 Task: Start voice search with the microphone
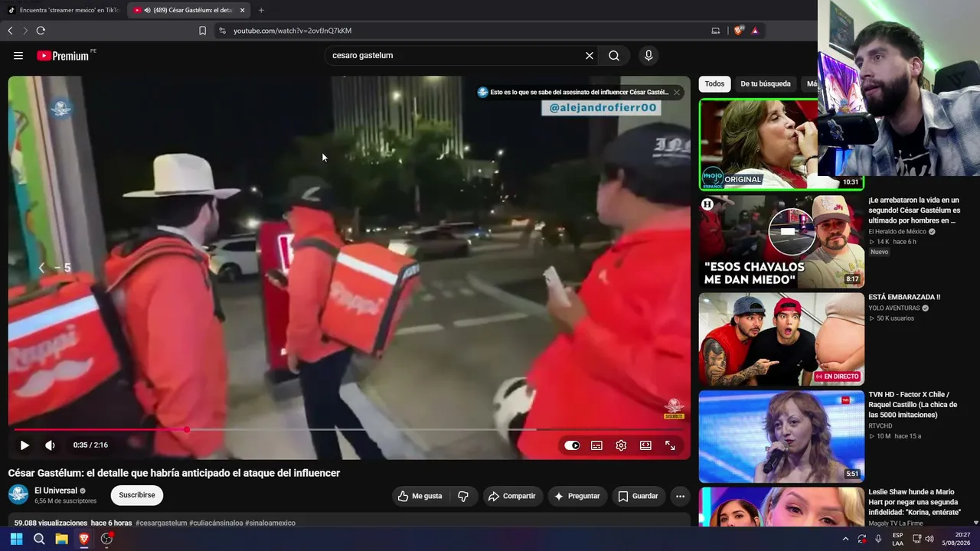click(648, 56)
